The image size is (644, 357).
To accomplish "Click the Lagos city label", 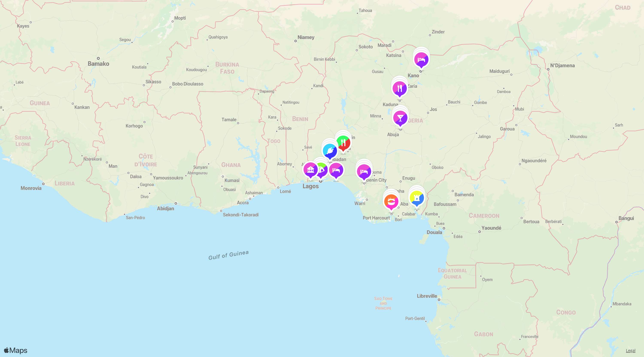I will [x=310, y=186].
